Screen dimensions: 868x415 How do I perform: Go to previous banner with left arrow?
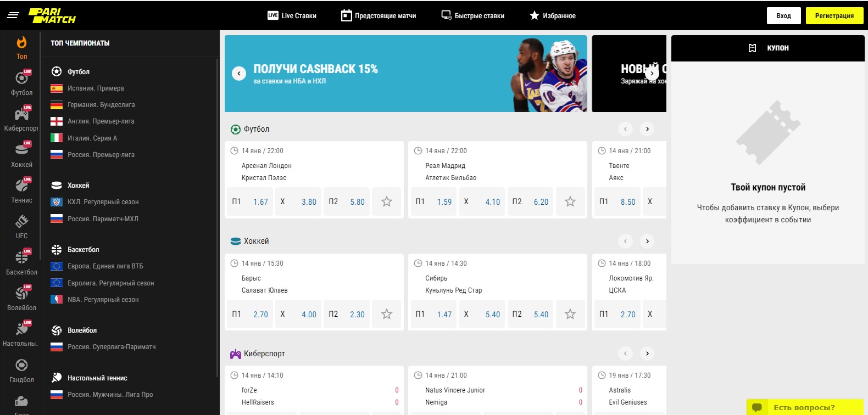(239, 73)
